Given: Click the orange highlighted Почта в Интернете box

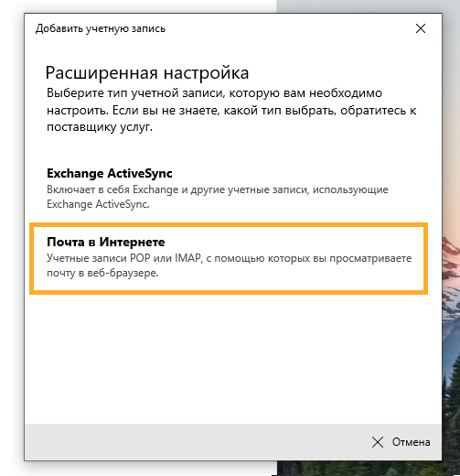Looking at the screenshot, I should pyautogui.click(x=229, y=259).
